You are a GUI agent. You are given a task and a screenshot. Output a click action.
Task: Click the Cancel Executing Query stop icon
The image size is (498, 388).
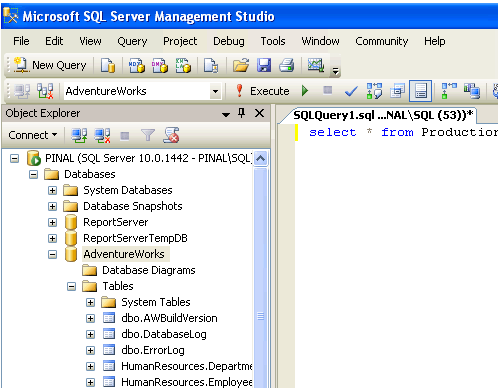pyautogui.click(x=328, y=90)
